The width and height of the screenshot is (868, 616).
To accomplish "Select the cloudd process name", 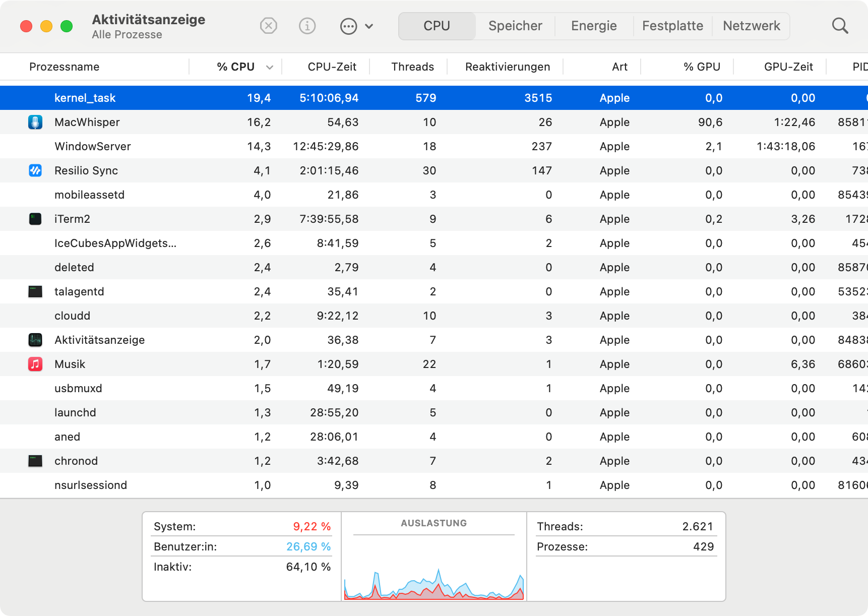I will [72, 316].
